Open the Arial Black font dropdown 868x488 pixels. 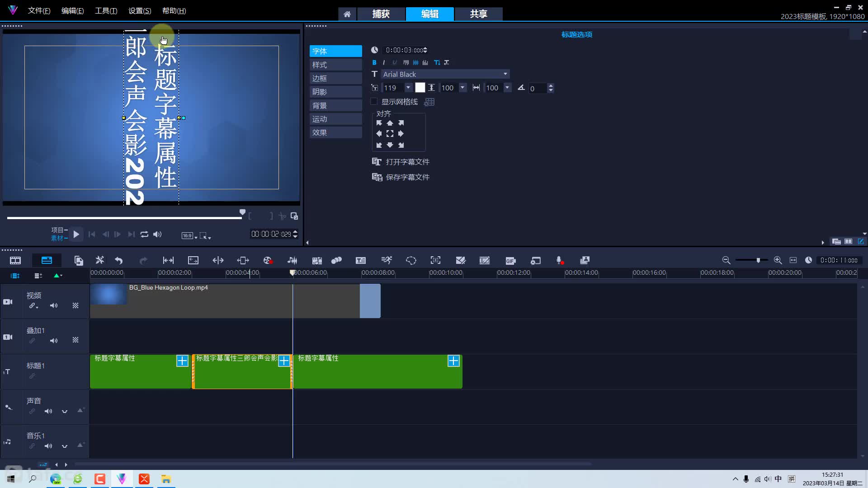[505, 74]
